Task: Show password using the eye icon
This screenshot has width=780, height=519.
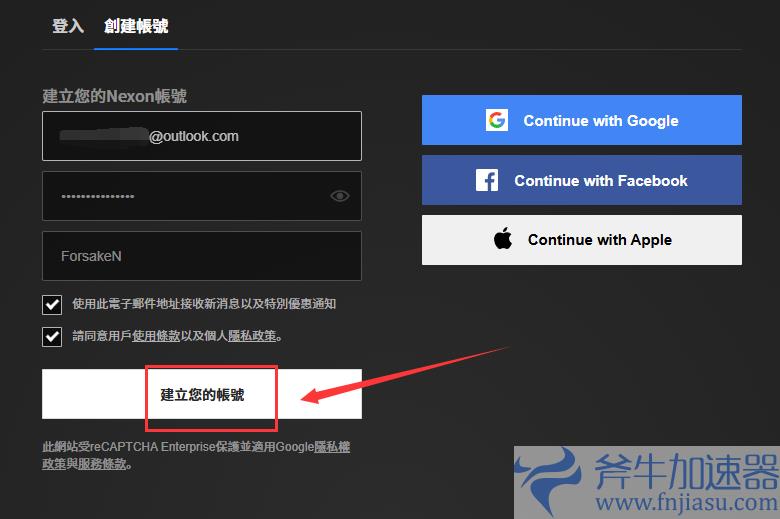Action: (340, 196)
